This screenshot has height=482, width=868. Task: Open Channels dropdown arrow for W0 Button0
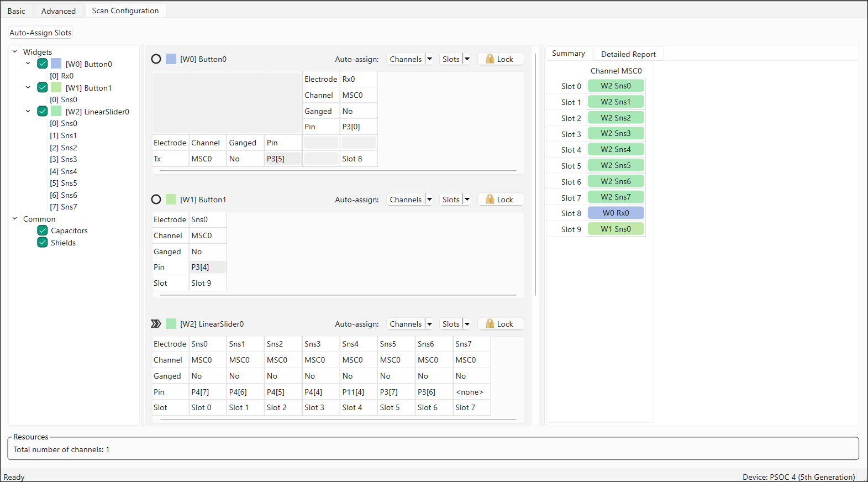coord(429,59)
